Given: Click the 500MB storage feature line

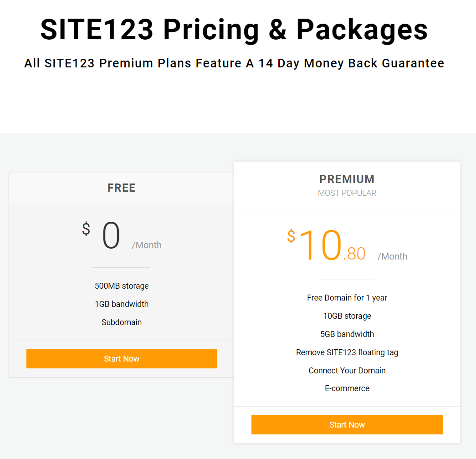Looking at the screenshot, I should click(121, 286).
